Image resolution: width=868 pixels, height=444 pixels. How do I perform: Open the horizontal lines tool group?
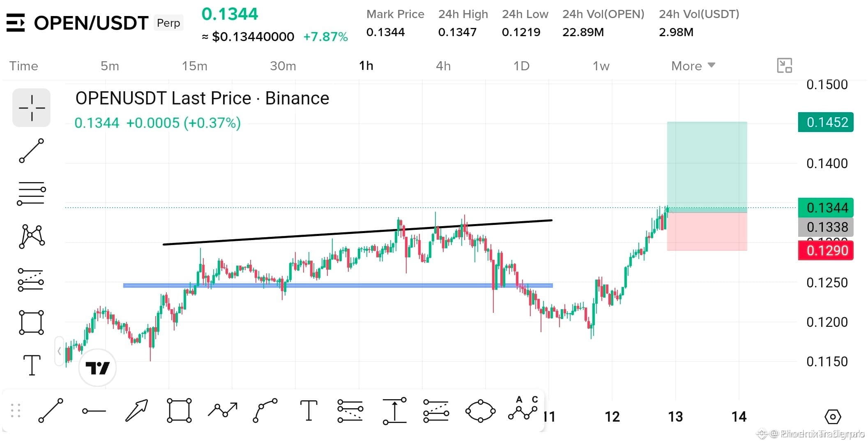(x=31, y=194)
